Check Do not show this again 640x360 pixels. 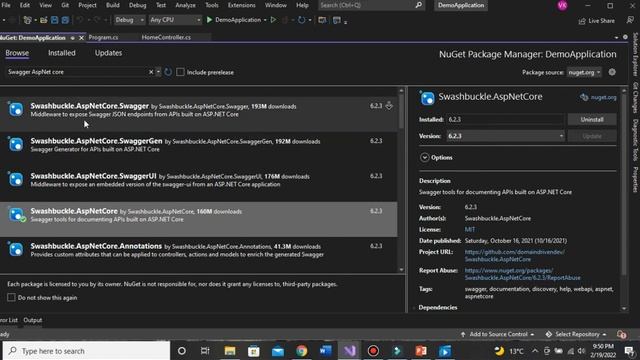tap(11, 298)
